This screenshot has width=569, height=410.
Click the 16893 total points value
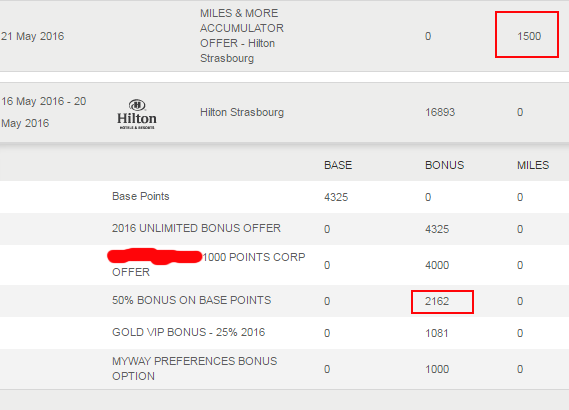coord(440,112)
